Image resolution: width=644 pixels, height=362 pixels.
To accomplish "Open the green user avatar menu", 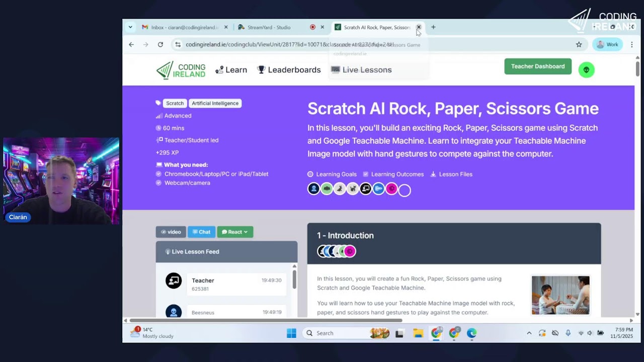I will coord(586,70).
